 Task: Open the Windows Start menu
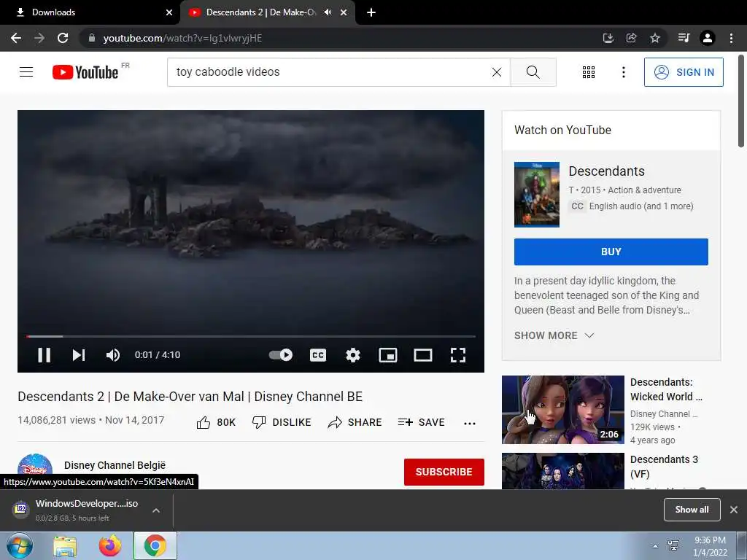(20, 545)
